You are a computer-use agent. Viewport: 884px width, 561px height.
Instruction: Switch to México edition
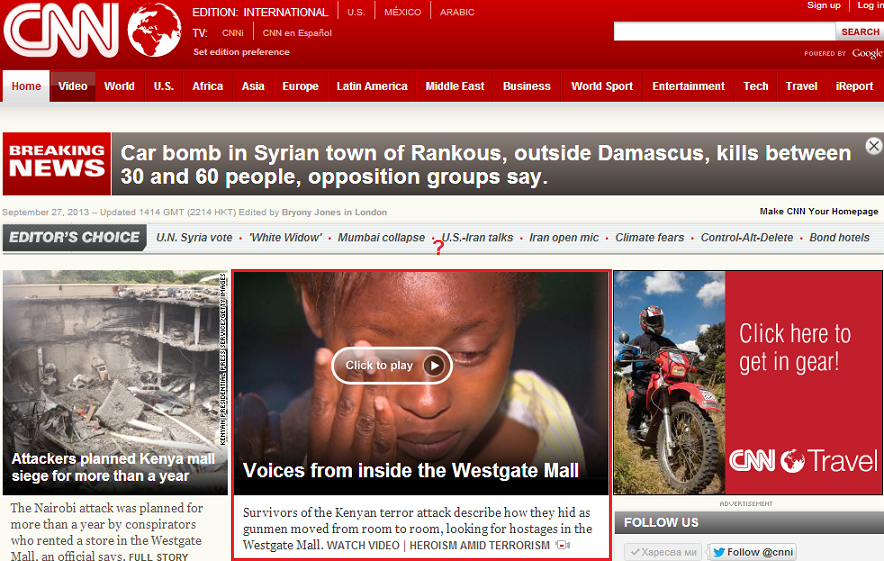pyautogui.click(x=403, y=12)
